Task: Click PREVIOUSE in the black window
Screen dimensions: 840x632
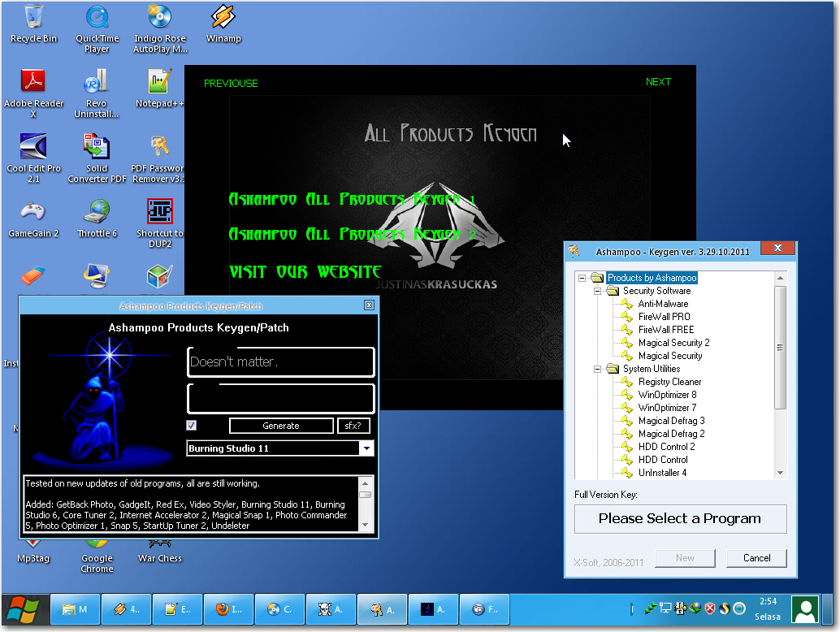Action: coord(231,84)
